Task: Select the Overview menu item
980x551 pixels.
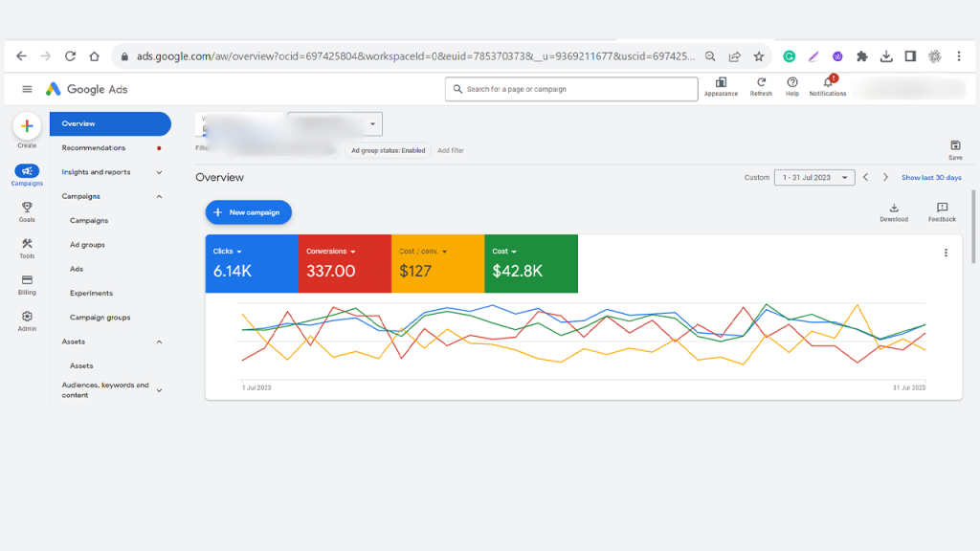Action: [111, 123]
